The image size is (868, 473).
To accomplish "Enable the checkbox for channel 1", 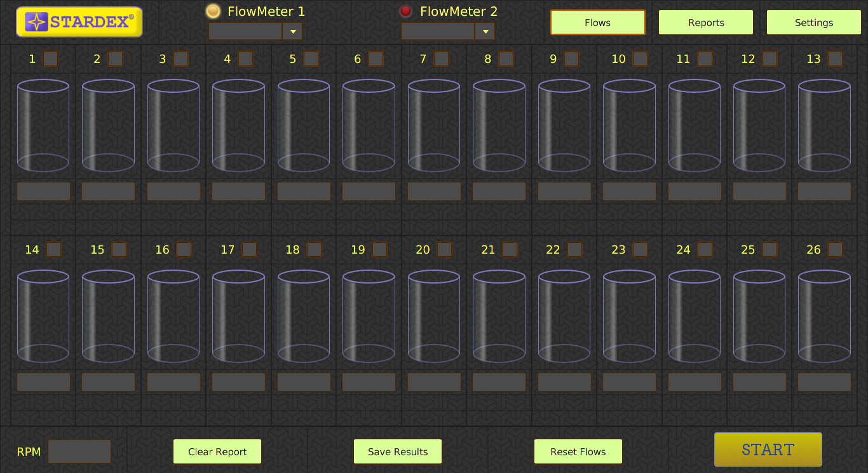I will coord(50,58).
